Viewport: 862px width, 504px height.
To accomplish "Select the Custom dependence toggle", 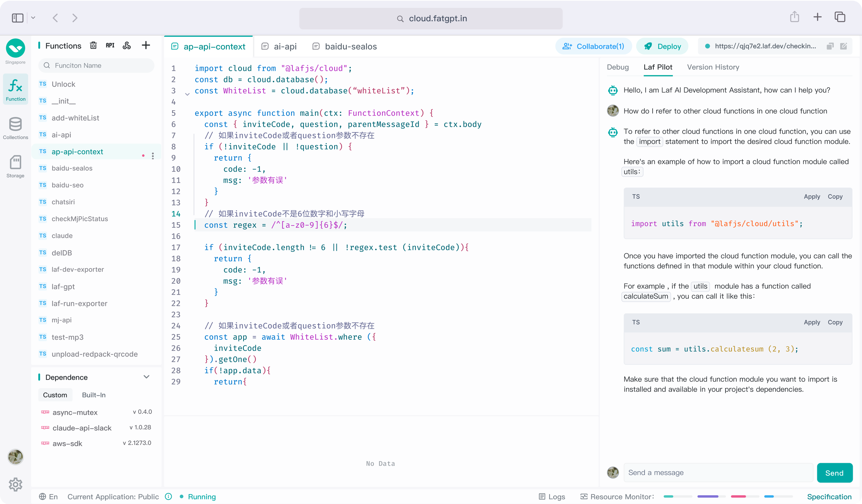I will coord(55,395).
